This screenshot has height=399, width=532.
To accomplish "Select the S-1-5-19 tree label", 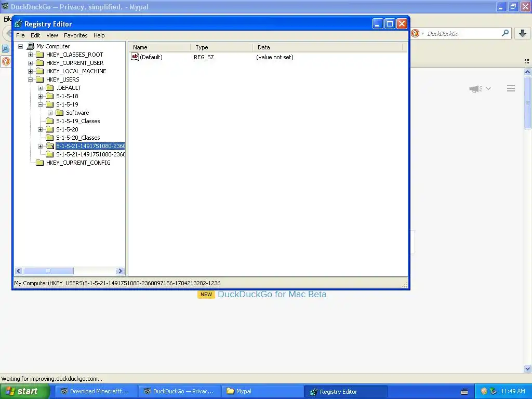I will (67, 104).
